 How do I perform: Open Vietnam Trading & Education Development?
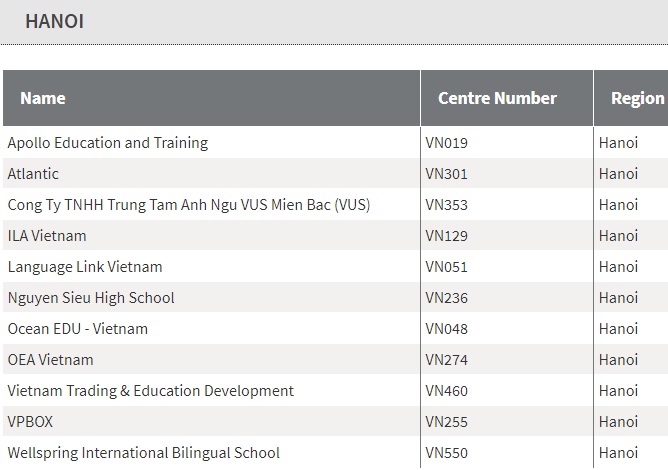[x=151, y=391]
